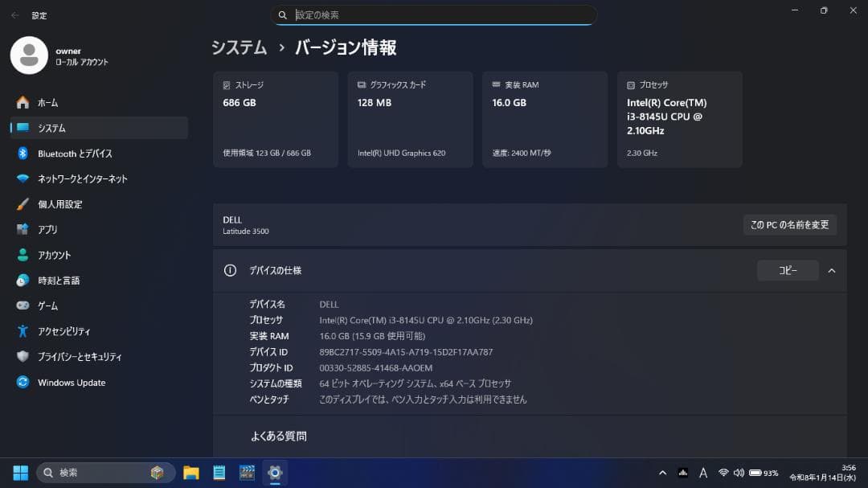Copy device specs with the コピー button
The width and height of the screenshot is (868, 488).
click(x=788, y=270)
